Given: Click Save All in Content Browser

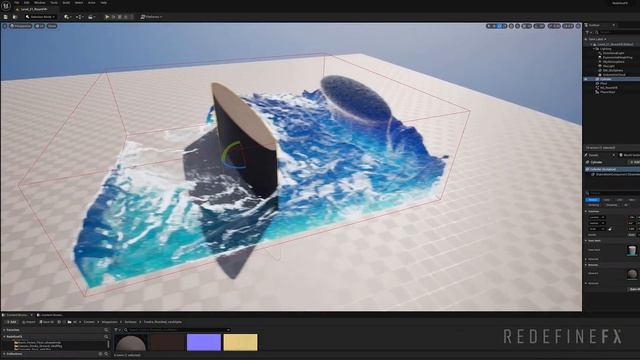Looking at the screenshot, I should tap(47, 322).
